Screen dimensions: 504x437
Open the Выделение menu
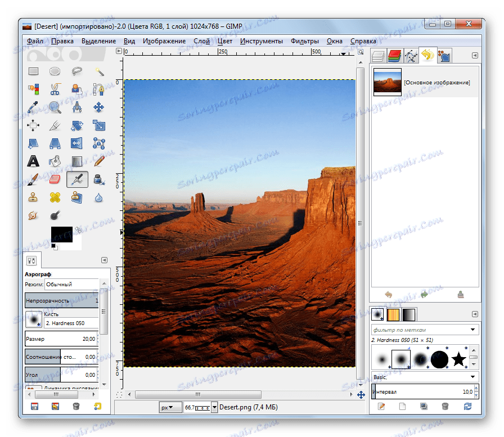[x=98, y=41]
